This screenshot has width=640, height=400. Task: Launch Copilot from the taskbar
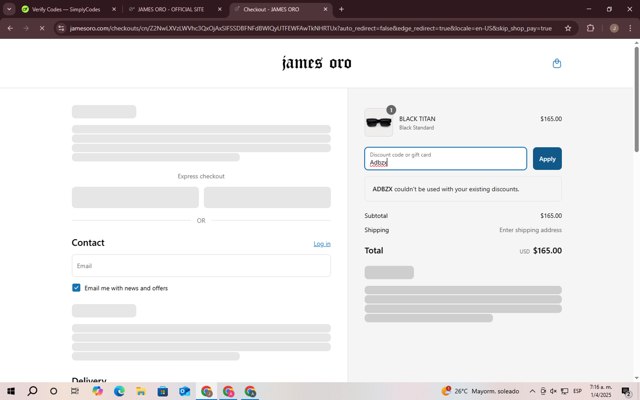pyautogui.click(x=97, y=391)
